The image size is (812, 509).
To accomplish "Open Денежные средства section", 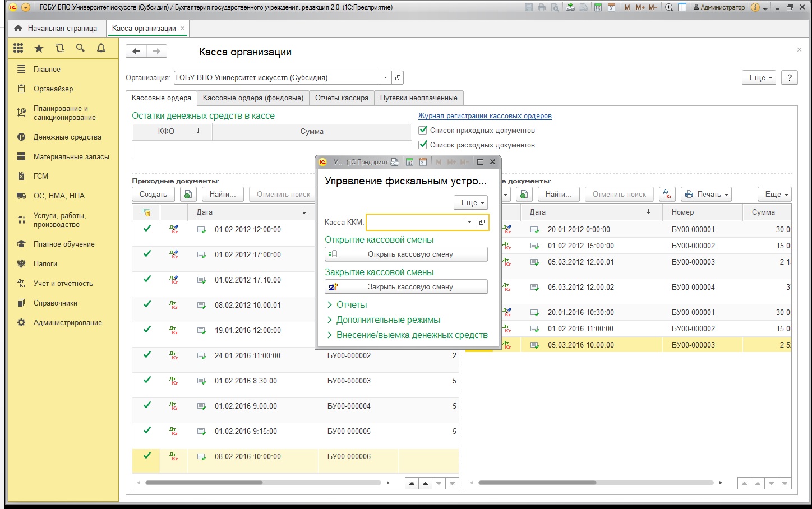I will [67, 137].
